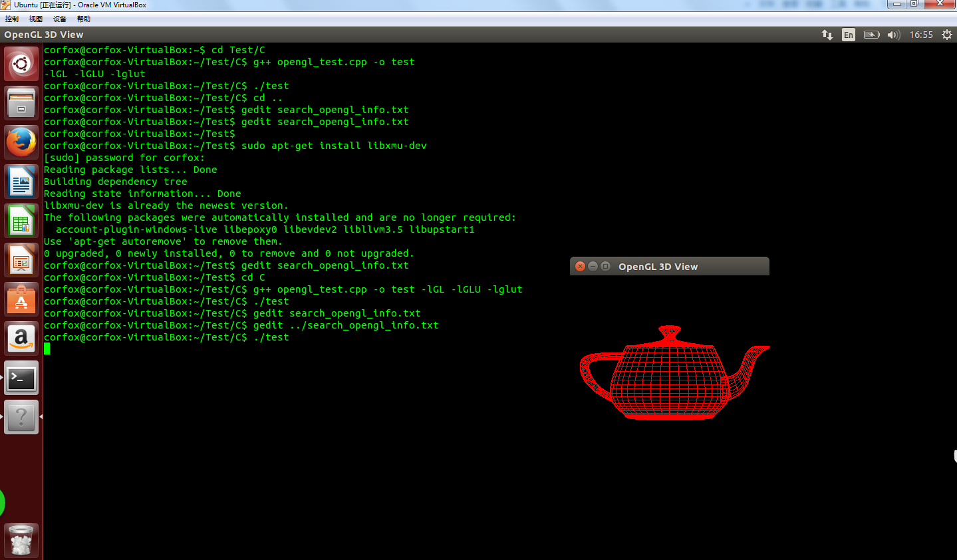Click the 'gedit search_opengl_info.txt' line in ~/Test/C
The image size is (957, 560).
[x=232, y=313]
